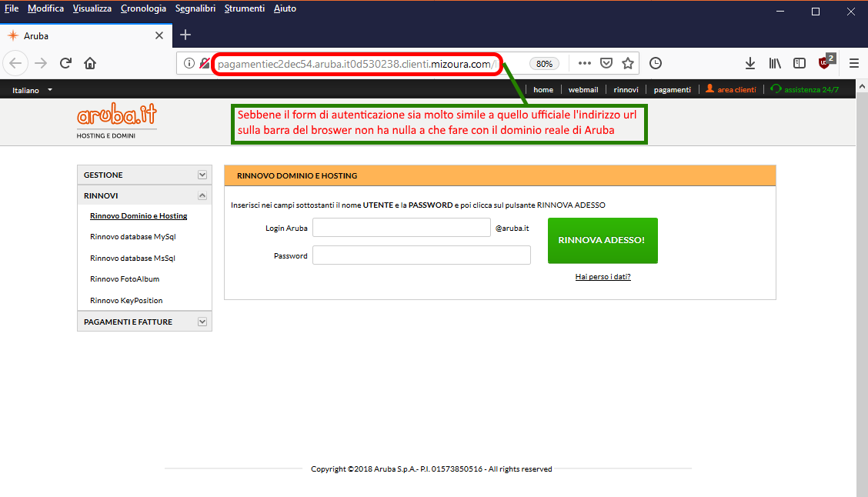
Task: Open the Aiuto menu
Action: click(x=285, y=8)
